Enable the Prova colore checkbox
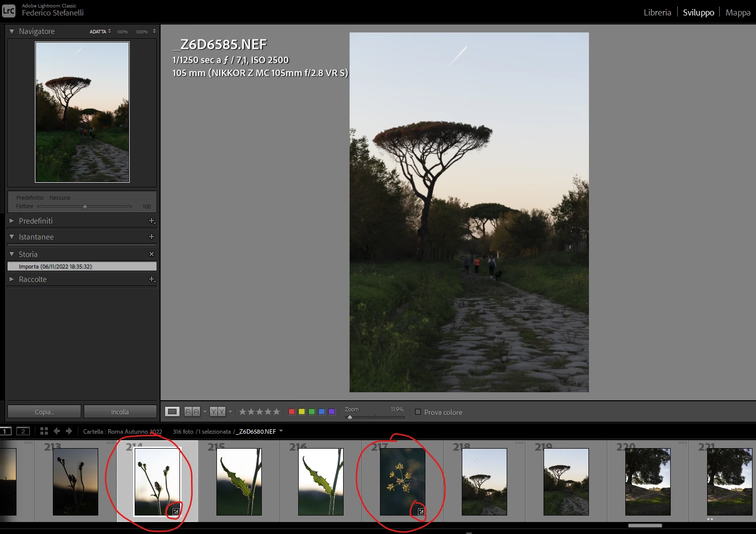This screenshot has width=756, height=534. pyautogui.click(x=418, y=412)
